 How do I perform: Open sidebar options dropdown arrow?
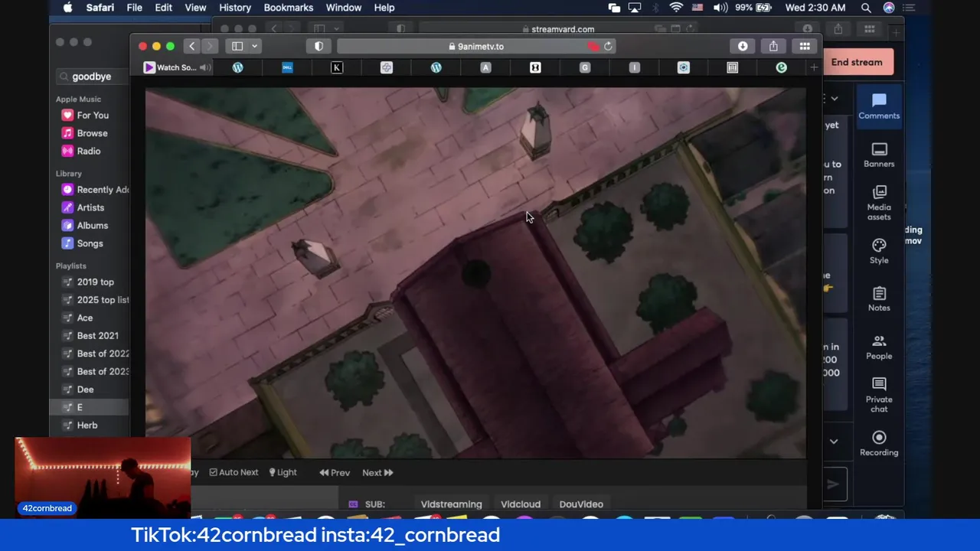point(254,47)
